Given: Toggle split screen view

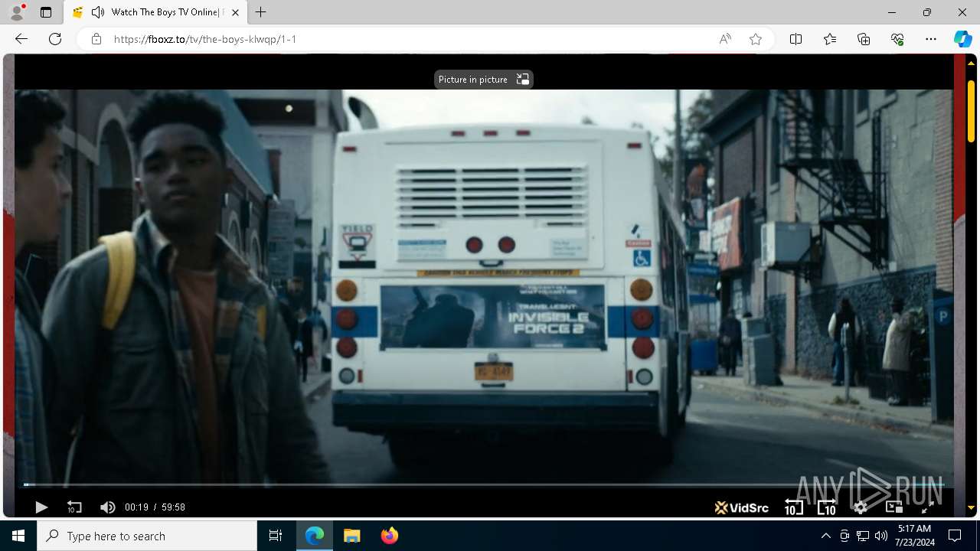Looking at the screenshot, I should (x=795, y=39).
